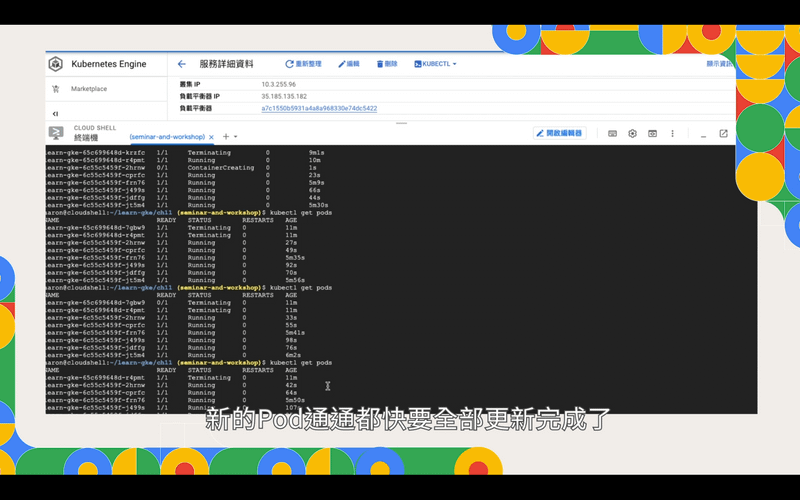Select the seminar-and-workshop terminal tab
The height and width of the screenshot is (500, 800).
click(166, 137)
